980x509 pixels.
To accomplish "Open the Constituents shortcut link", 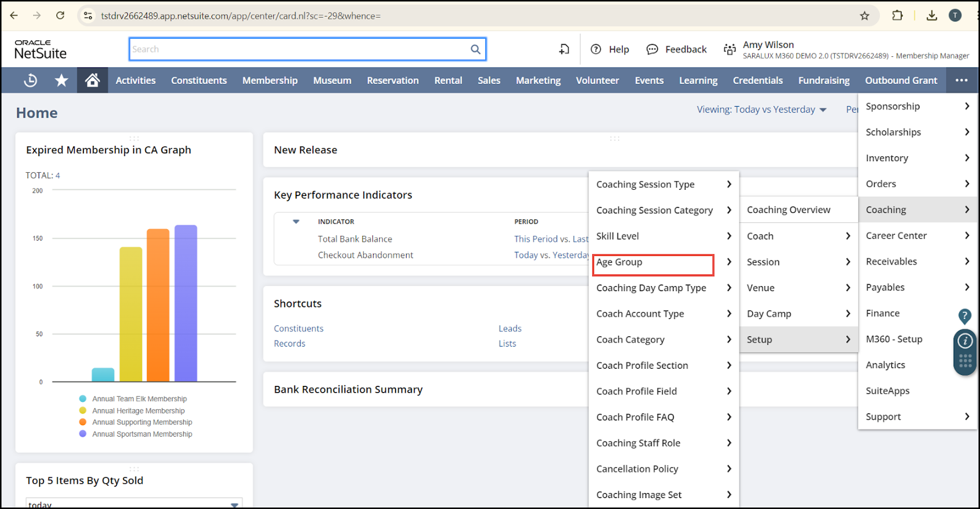I will point(298,329).
